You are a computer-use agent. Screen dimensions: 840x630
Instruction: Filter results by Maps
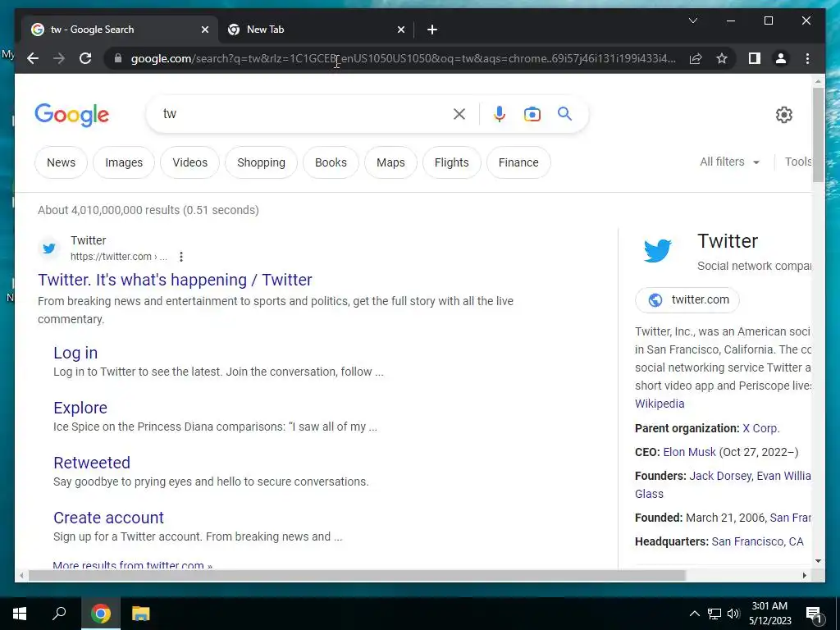[x=390, y=162]
